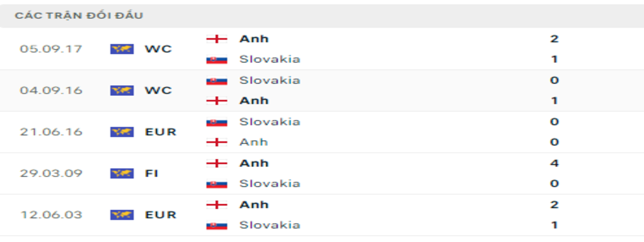Click world map icon beside 12.06.03 EUR
644x242 pixels.
122,215
